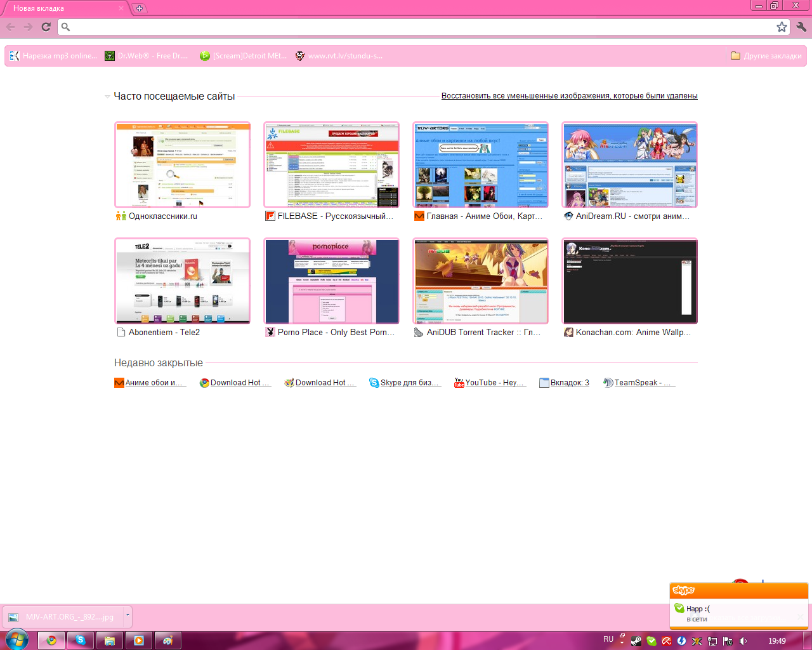Reopen the recently closed "YouTube - Hey..." page
Screen dimensions: 812x650
click(489, 383)
